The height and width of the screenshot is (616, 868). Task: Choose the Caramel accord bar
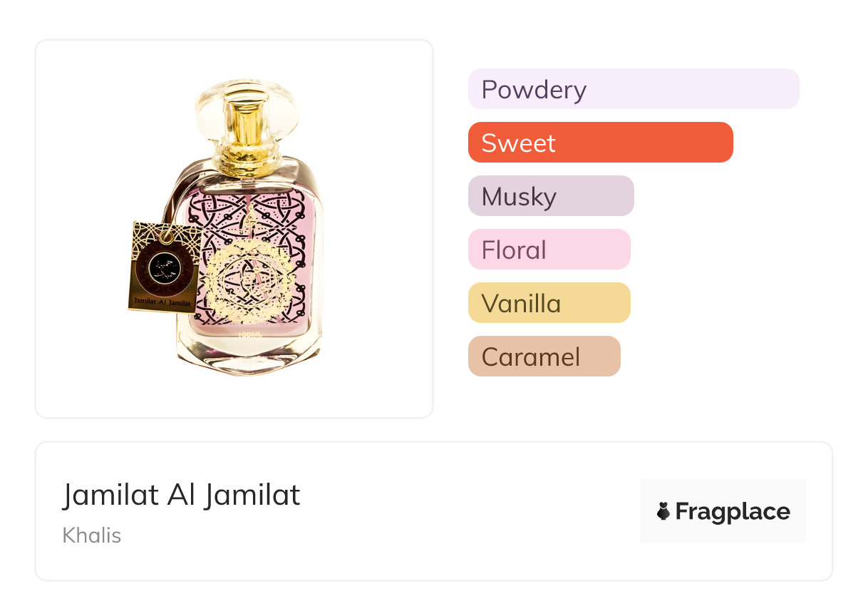tap(544, 356)
